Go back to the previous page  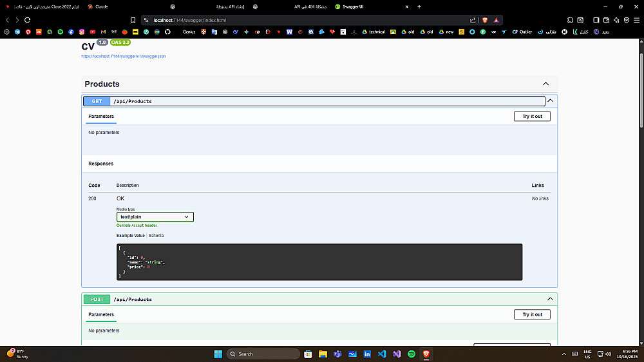[x=7, y=20]
